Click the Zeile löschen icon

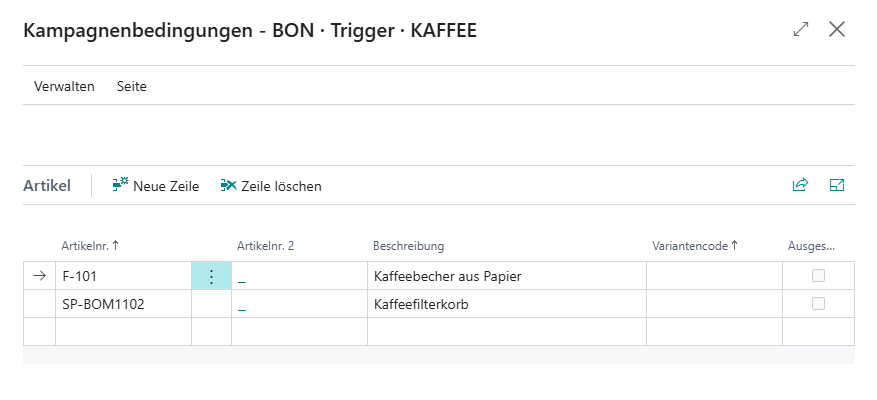[229, 185]
